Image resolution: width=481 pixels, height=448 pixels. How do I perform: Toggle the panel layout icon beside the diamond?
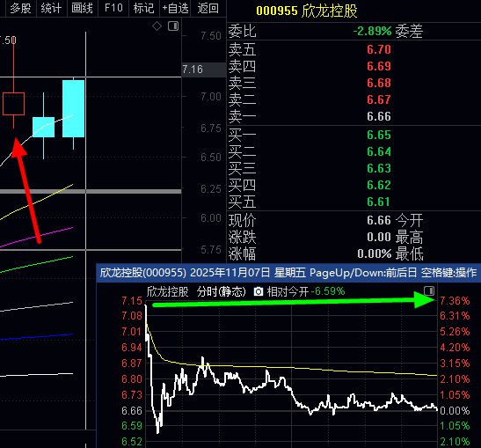pos(173,26)
